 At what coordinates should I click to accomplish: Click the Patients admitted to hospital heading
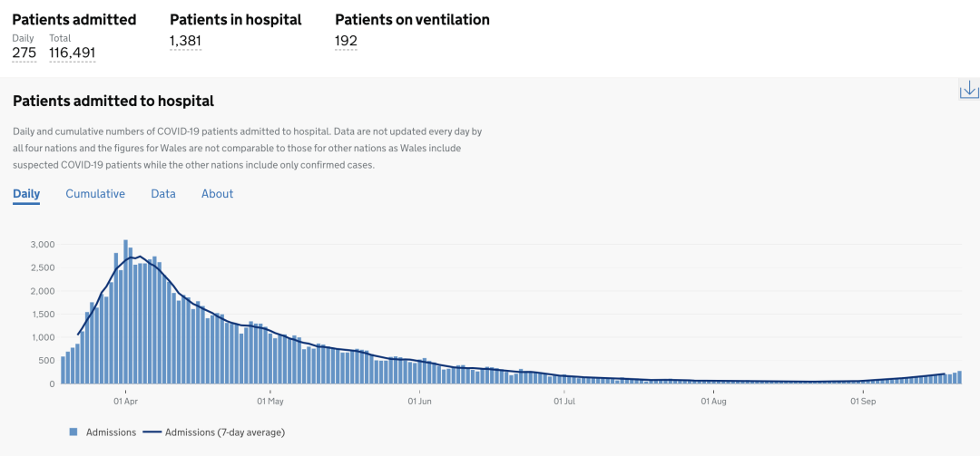click(x=113, y=101)
